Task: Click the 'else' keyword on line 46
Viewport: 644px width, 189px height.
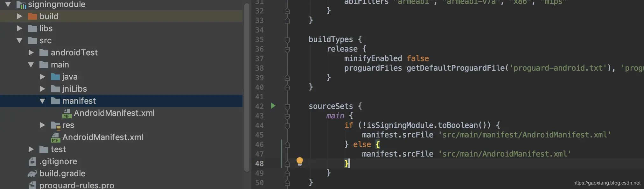Action: point(362,144)
